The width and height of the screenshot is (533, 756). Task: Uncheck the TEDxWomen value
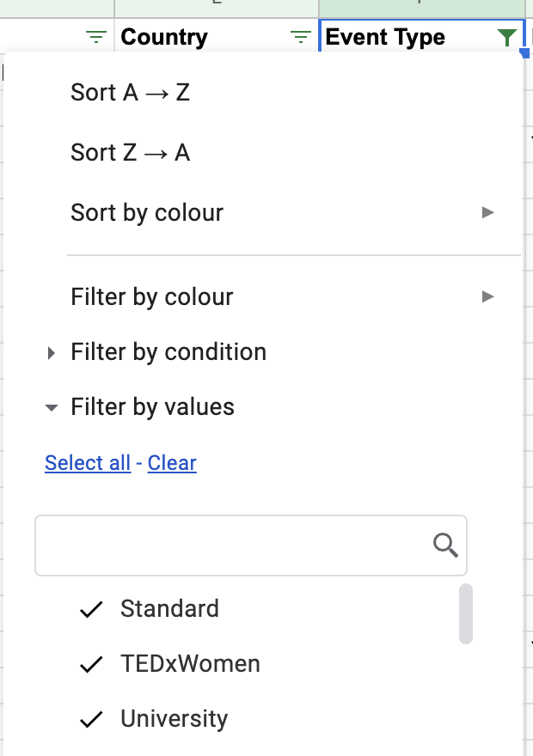[91, 664]
